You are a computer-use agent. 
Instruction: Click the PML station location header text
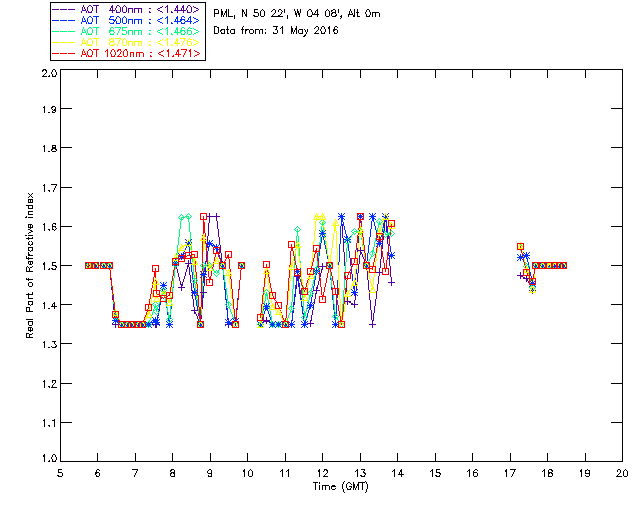click(297, 14)
